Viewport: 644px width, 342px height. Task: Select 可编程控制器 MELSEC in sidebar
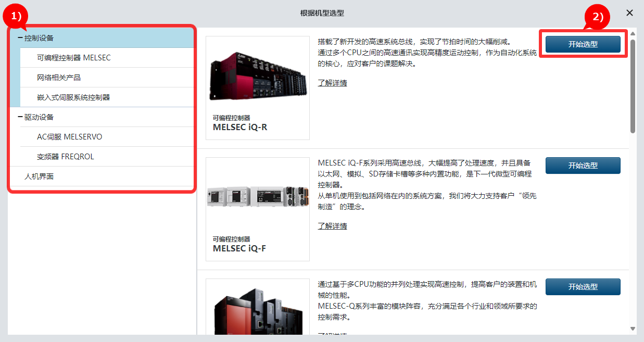(x=73, y=58)
